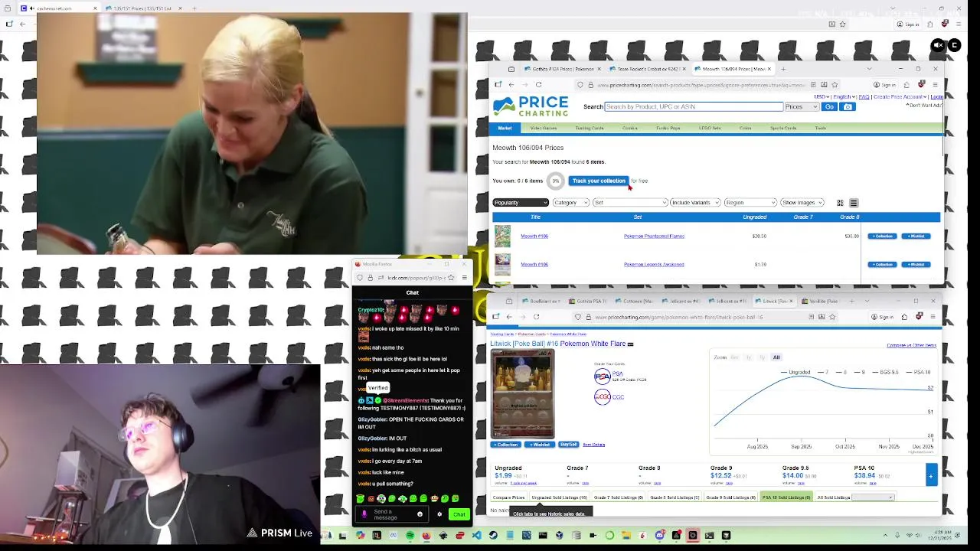This screenshot has height=551, width=980.
Task: Open hamburger menu in the Meowth window
Action: pyautogui.click(x=934, y=85)
